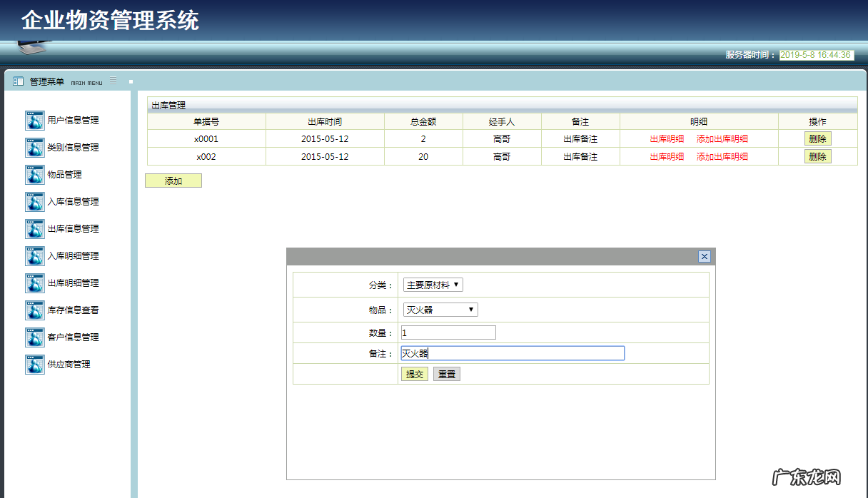Close the dialog with the X button

[705, 257]
